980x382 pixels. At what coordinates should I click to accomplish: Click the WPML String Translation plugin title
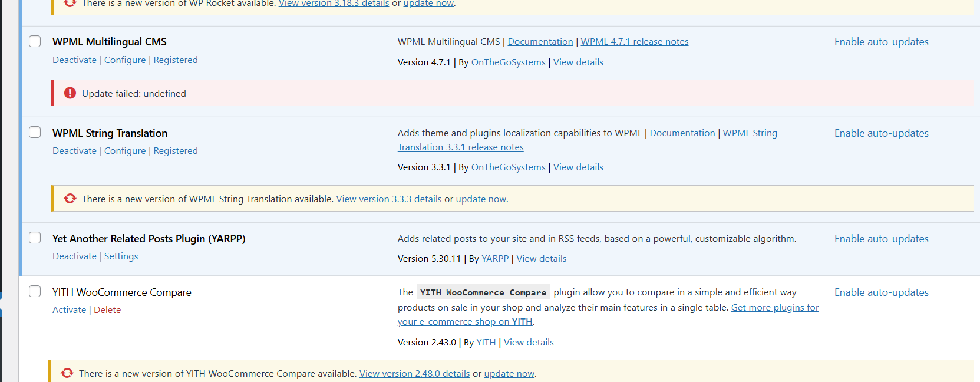110,133
